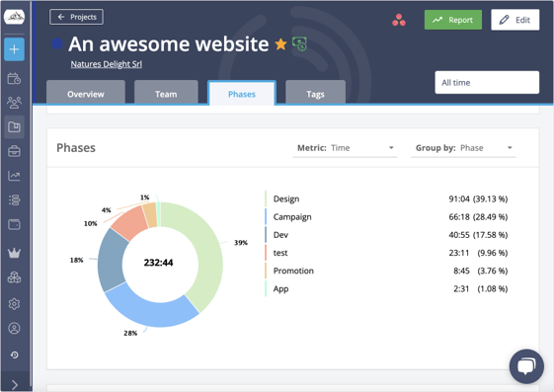Go back to Projects

coord(76,17)
